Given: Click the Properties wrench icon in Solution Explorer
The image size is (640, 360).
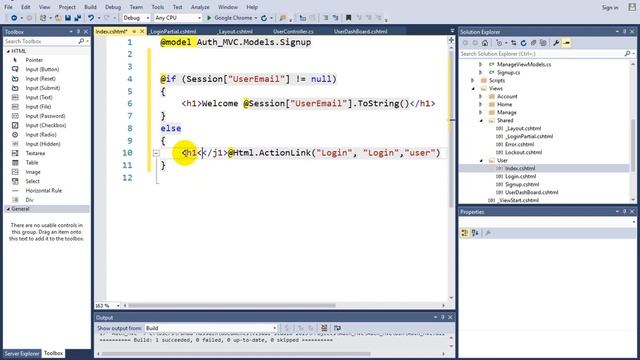Looking at the screenshot, I should 556,43.
